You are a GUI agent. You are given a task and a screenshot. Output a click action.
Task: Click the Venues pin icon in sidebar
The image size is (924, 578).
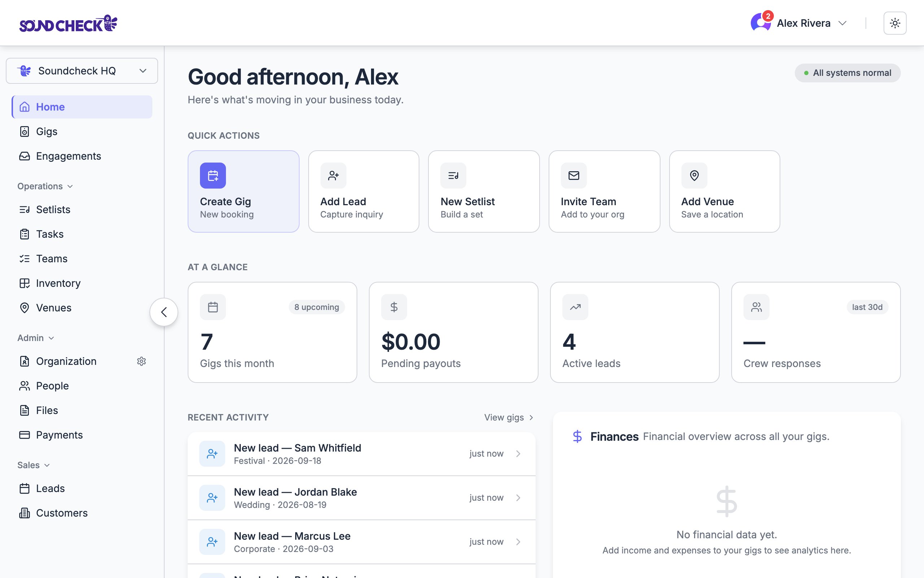(x=25, y=308)
